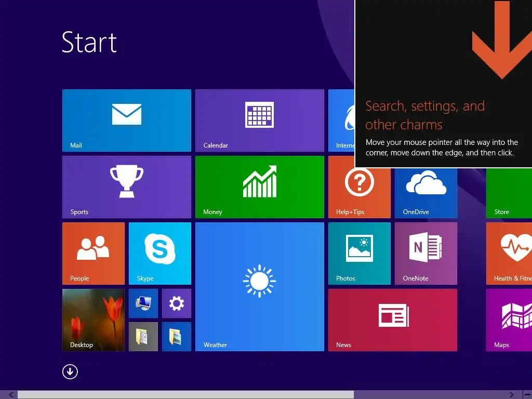The image size is (532, 399).
Task: Open the Health & Fitness tile
Action: (x=509, y=254)
